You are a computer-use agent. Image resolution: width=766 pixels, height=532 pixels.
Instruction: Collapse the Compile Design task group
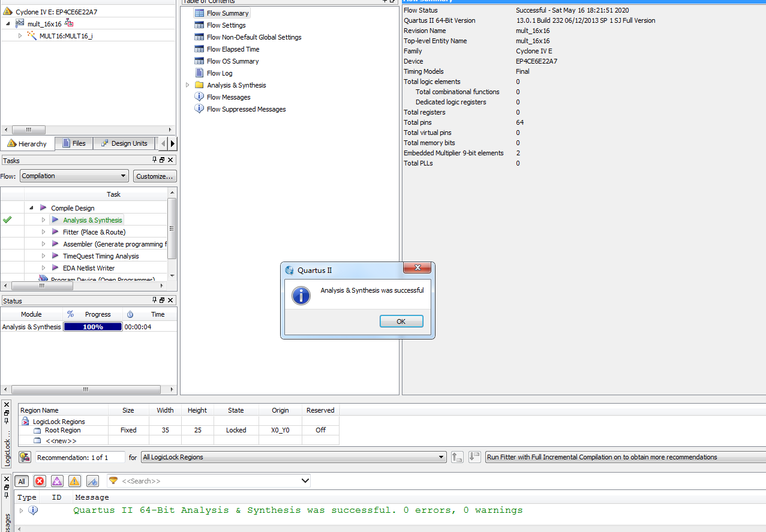[x=31, y=208]
